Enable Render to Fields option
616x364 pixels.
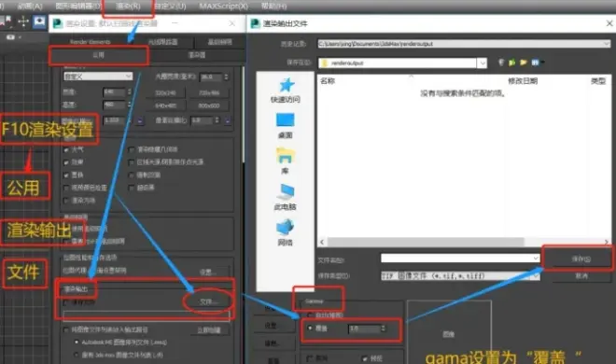66,201
